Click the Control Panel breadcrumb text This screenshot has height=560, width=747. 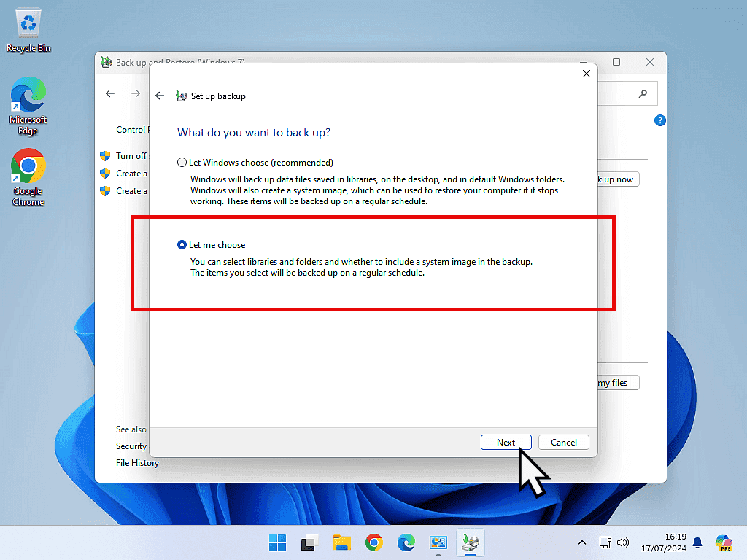point(133,130)
